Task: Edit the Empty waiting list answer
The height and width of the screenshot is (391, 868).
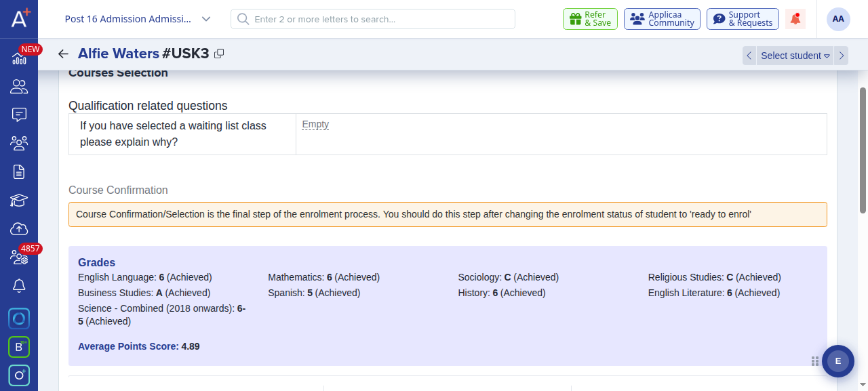Action: (315, 125)
